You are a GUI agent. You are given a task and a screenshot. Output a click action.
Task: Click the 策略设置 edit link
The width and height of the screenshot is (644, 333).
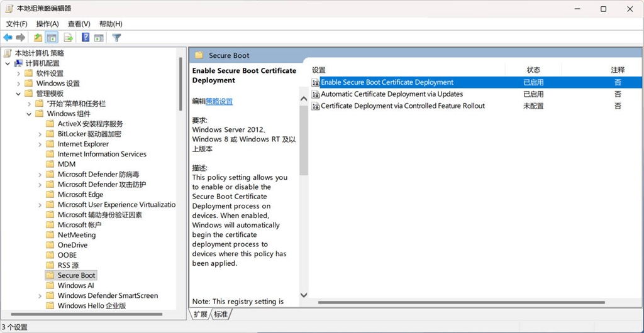(x=219, y=101)
